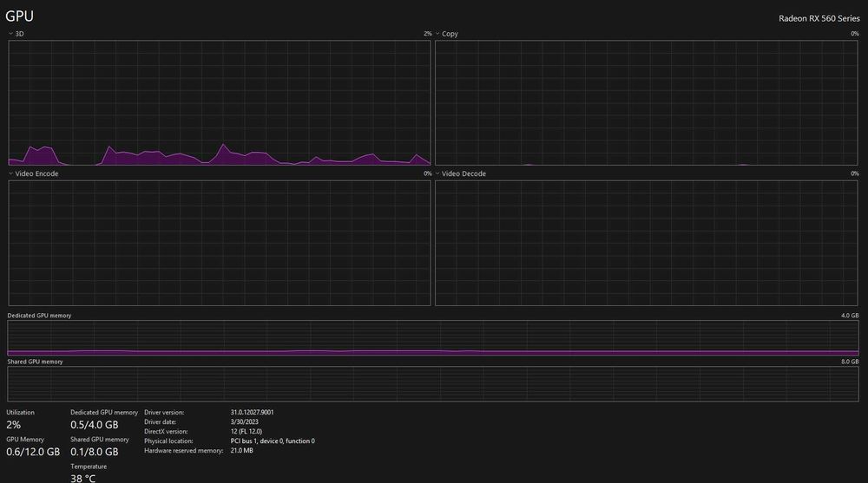Click the DirectX version: label
Screen dimensions: 868x483
(166, 432)
